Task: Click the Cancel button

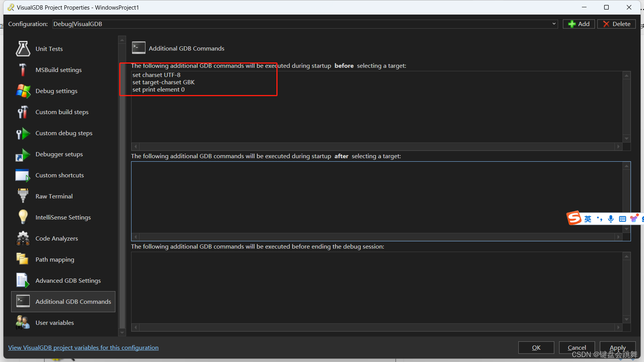Action: tap(577, 347)
